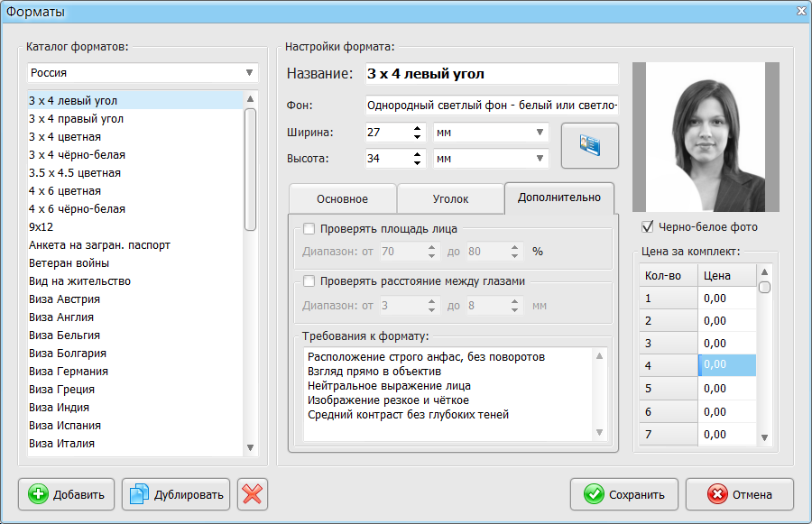Toggle the Черно-белое фото checkbox
This screenshot has width=812, height=524.
(647, 226)
